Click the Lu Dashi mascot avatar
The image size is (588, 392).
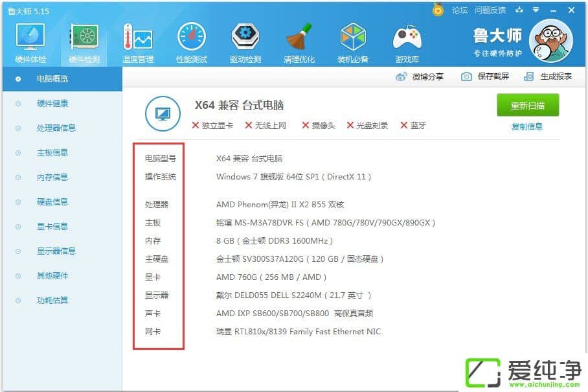coord(550,40)
